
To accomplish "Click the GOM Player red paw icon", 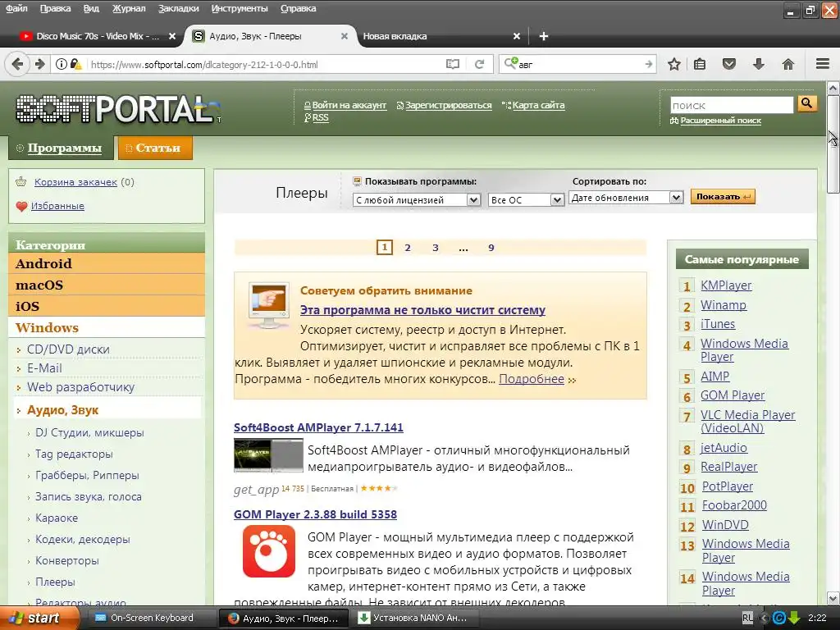I will (268, 550).
